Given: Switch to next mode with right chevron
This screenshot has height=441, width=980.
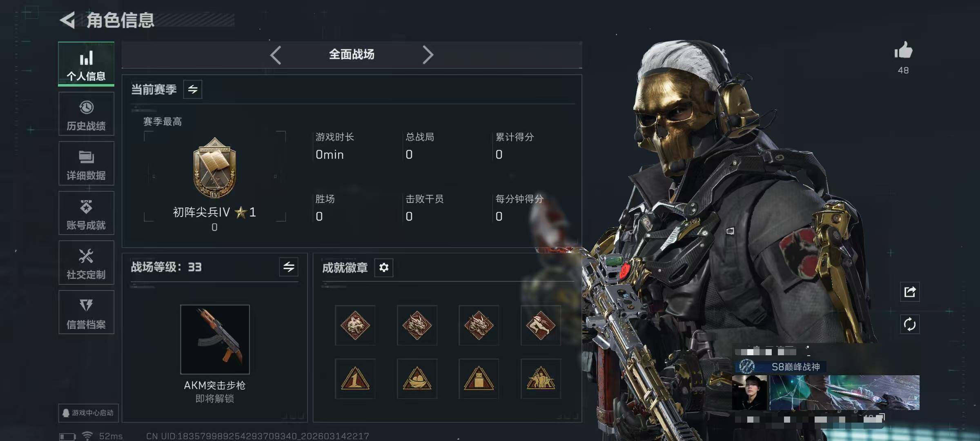Looking at the screenshot, I should pyautogui.click(x=428, y=55).
